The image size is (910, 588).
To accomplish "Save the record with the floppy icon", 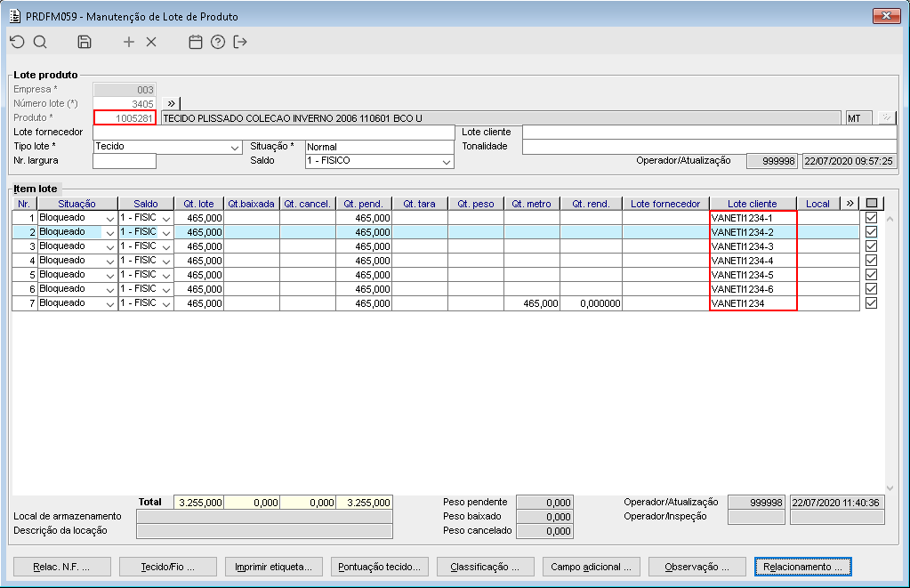I will pos(85,42).
